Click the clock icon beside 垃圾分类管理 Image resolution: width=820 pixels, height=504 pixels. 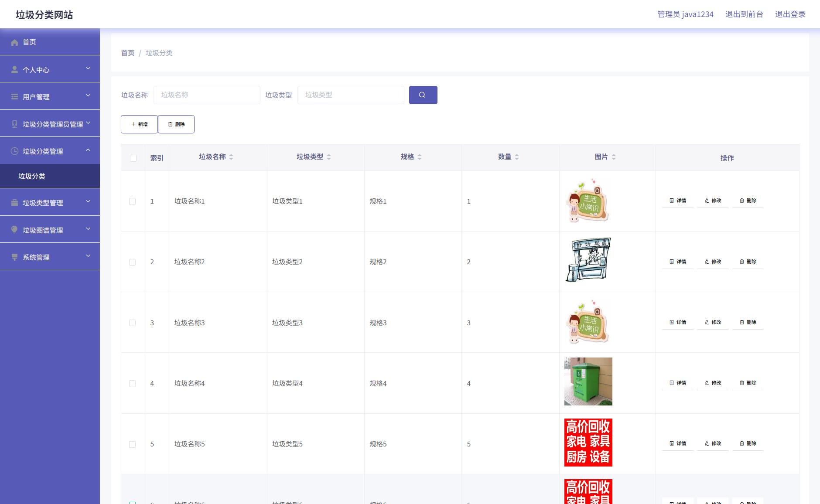point(14,151)
